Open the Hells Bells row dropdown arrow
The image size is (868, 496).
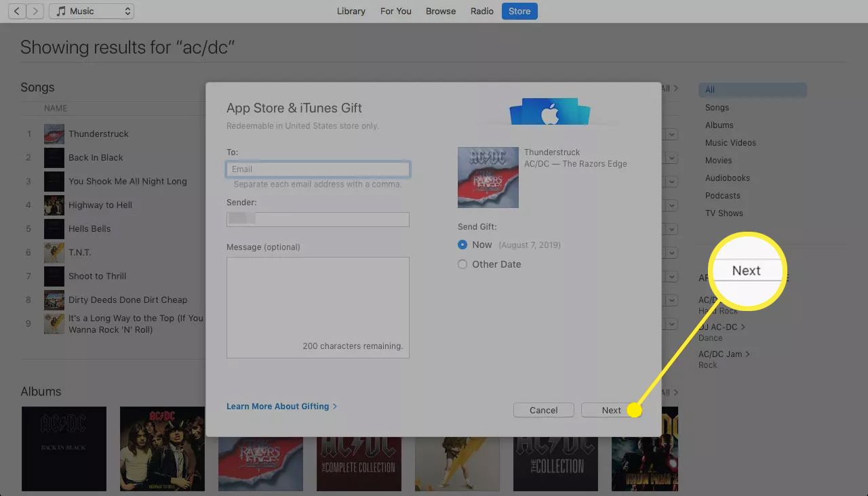coord(672,229)
